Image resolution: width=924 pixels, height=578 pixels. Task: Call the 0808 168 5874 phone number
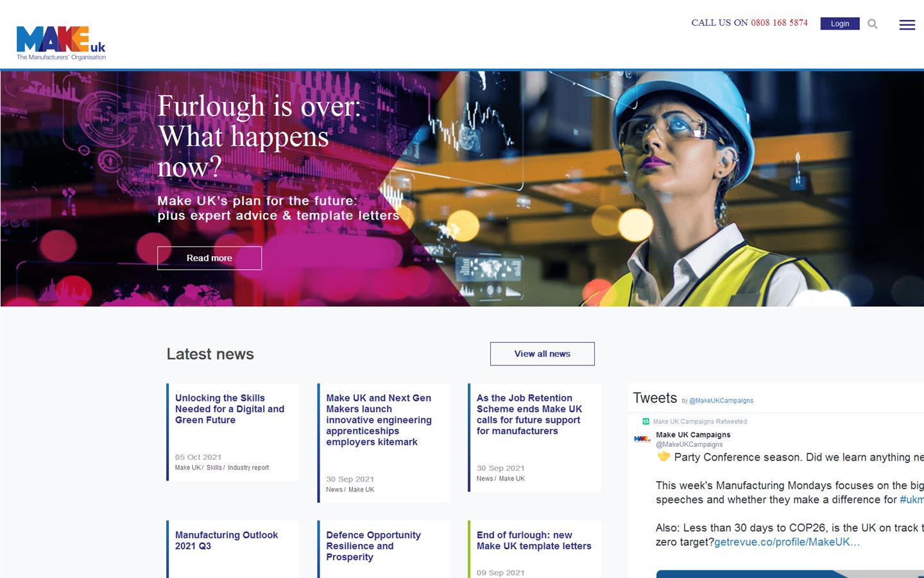point(779,22)
